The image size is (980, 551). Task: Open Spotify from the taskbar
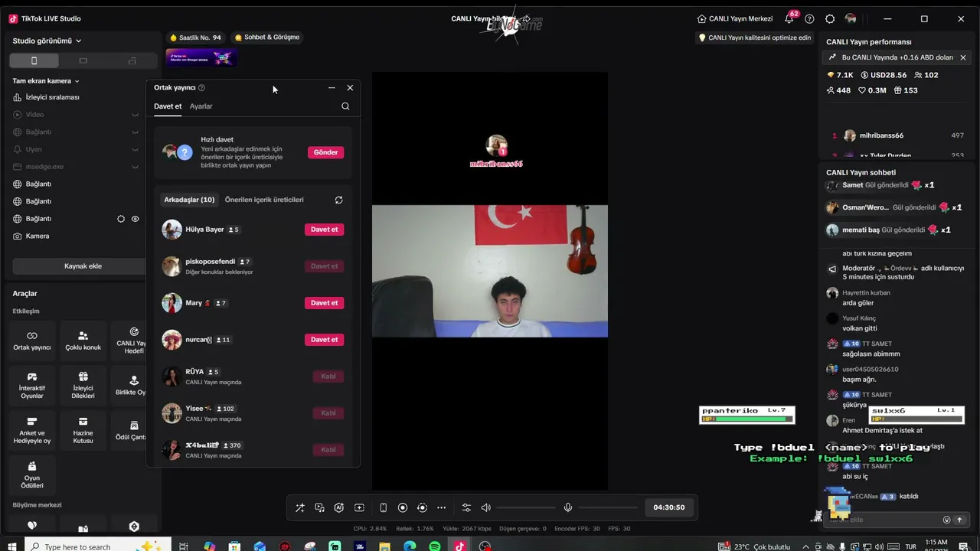pos(434,546)
